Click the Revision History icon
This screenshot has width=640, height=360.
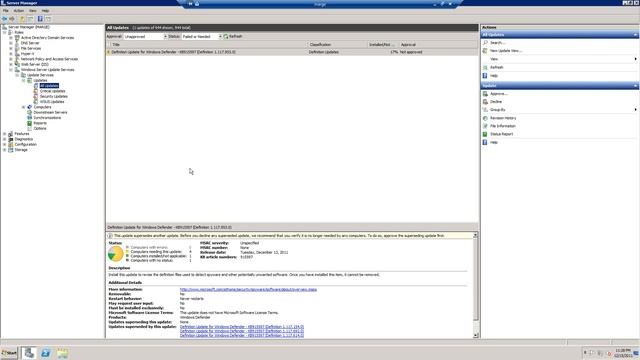tap(485, 118)
